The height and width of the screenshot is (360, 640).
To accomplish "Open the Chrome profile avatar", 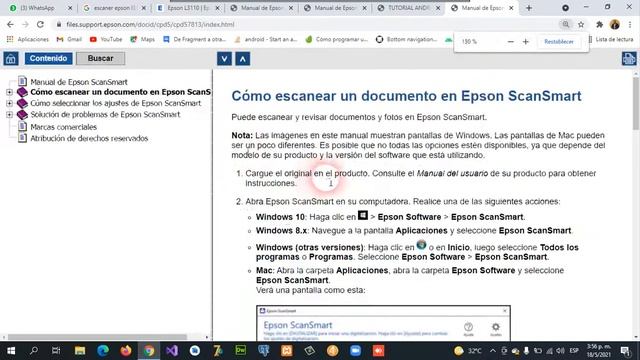I will click(x=615, y=24).
